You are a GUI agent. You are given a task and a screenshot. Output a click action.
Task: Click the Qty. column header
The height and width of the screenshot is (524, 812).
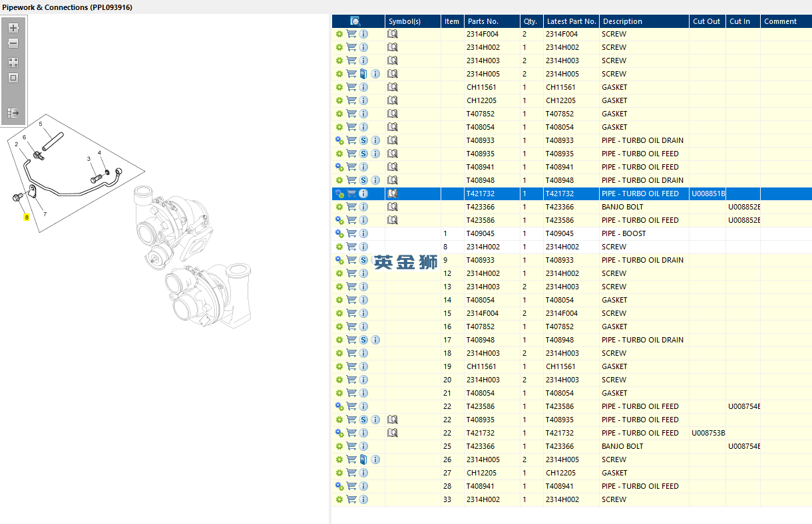tap(530, 21)
